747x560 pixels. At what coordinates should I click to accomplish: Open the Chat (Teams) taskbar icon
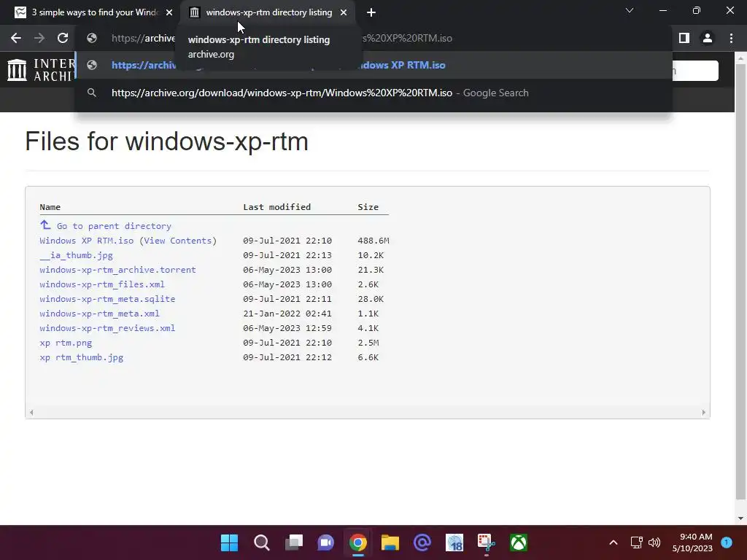[326, 542]
